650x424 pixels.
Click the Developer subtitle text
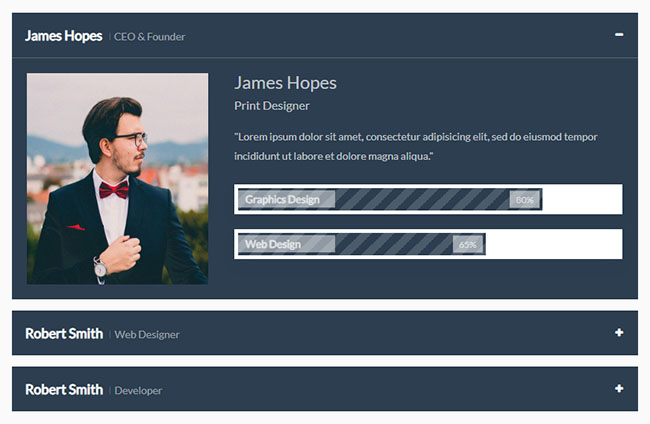(138, 391)
